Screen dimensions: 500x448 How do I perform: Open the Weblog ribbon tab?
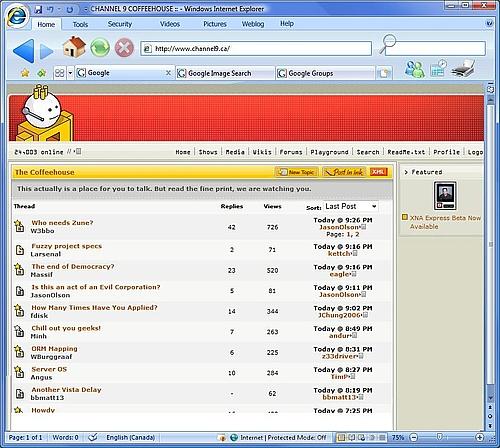tap(253, 24)
